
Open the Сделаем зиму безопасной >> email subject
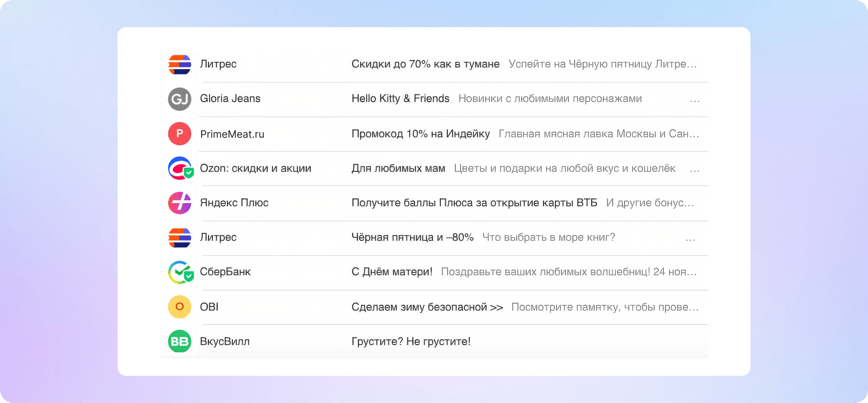point(427,307)
